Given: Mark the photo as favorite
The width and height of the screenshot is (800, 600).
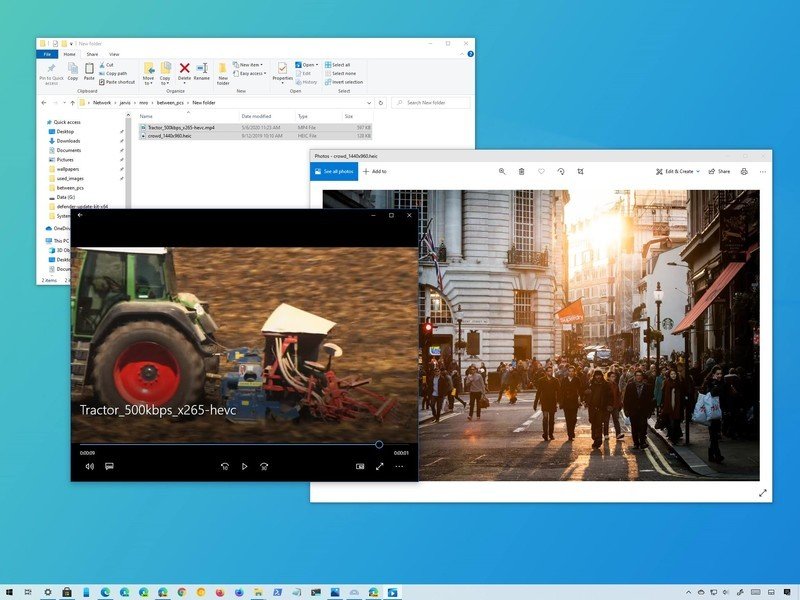Looking at the screenshot, I should click(x=541, y=171).
